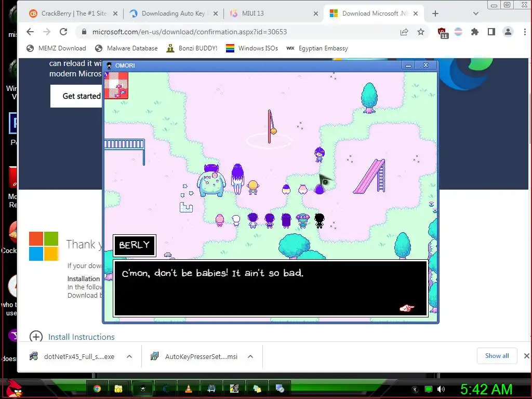Dismiss the downloads bar
Screen dimensions: 532x399
(526, 355)
